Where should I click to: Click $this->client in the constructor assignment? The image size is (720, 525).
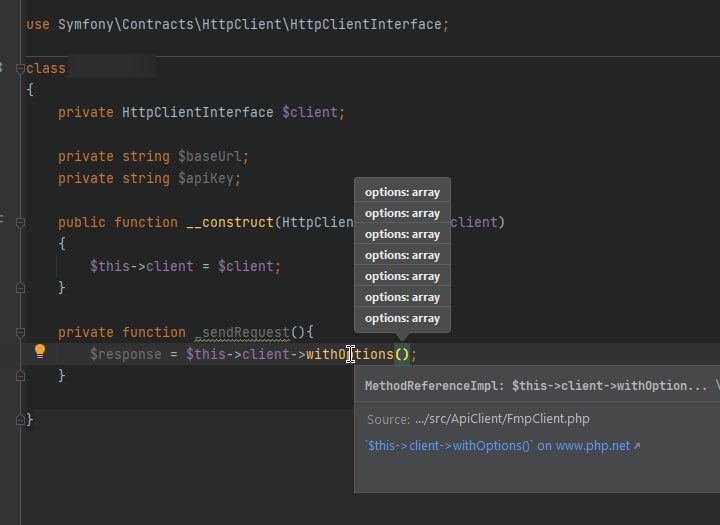[141, 266]
